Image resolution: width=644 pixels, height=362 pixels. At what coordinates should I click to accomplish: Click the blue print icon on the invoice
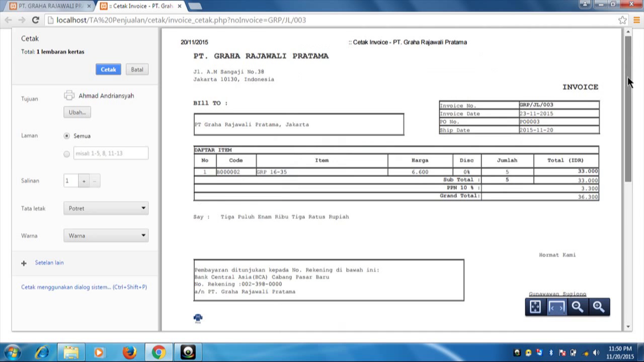click(x=198, y=318)
